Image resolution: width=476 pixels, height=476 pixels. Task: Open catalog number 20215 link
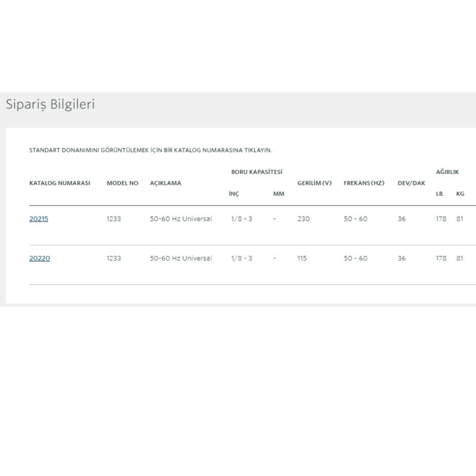(39, 219)
